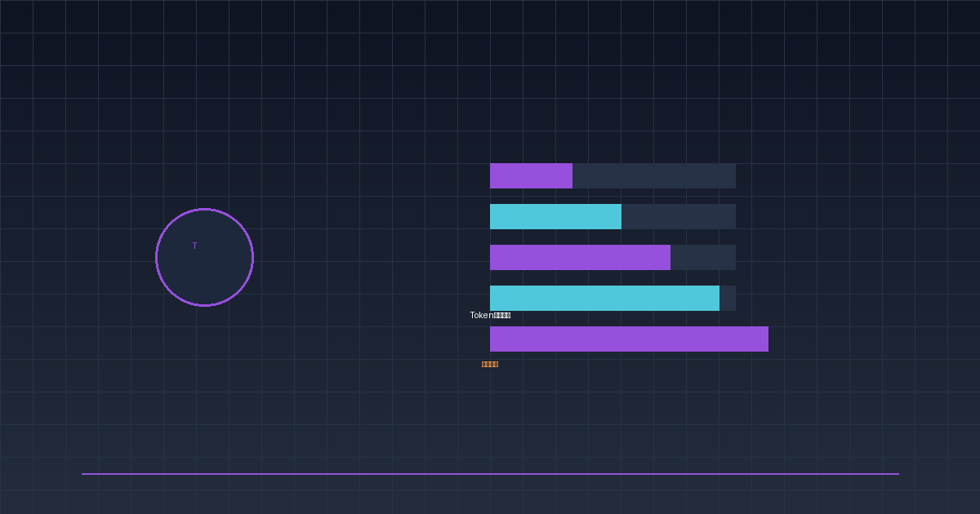Select the longer cyan bar in fourth row
The width and height of the screenshot is (980, 514).
pyautogui.click(x=604, y=298)
